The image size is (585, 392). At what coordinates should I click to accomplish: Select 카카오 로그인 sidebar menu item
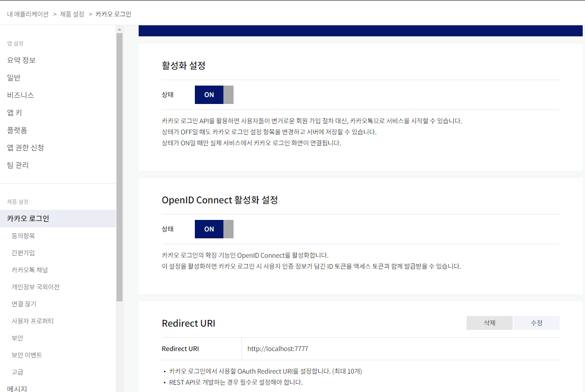point(58,219)
